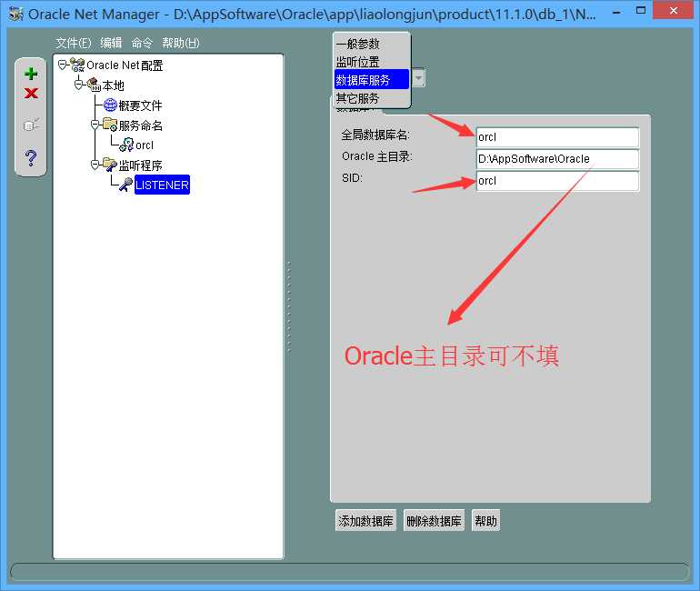Click the green plus create icon

31,74
